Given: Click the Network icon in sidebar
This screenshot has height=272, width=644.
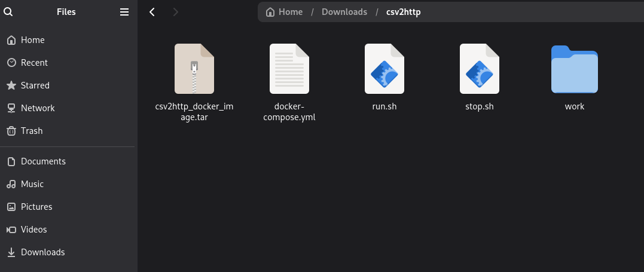Looking at the screenshot, I should (x=11, y=108).
